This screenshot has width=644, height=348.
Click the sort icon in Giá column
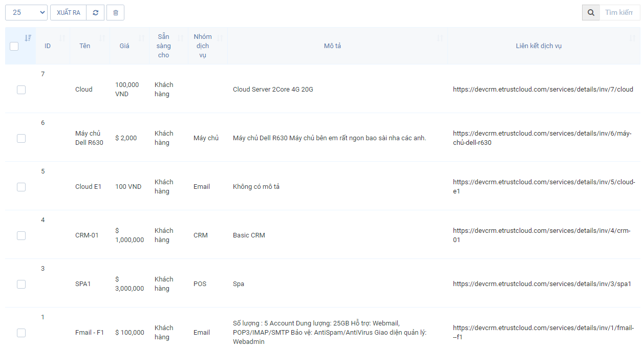tap(141, 38)
